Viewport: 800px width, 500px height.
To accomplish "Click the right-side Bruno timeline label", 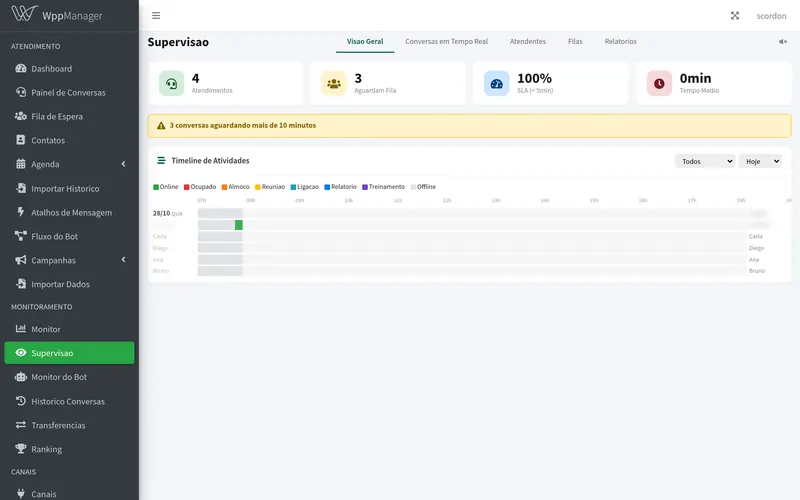I will pos(757,271).
